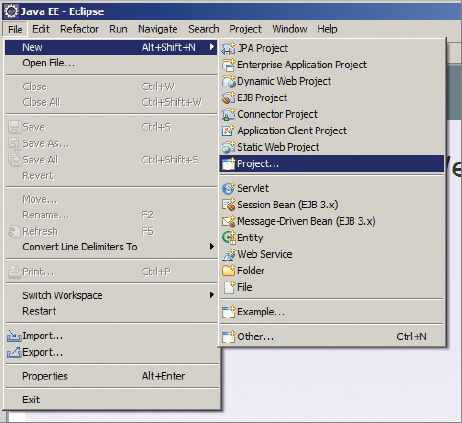Image resolution: width=462 pixels, height=423 pixels.
Task: Open the File menu
Action: [15, 29]
